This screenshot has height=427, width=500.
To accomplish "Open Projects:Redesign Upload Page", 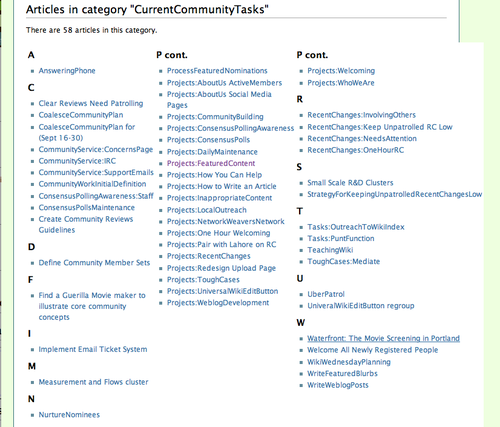I will (x=221, y=268).
